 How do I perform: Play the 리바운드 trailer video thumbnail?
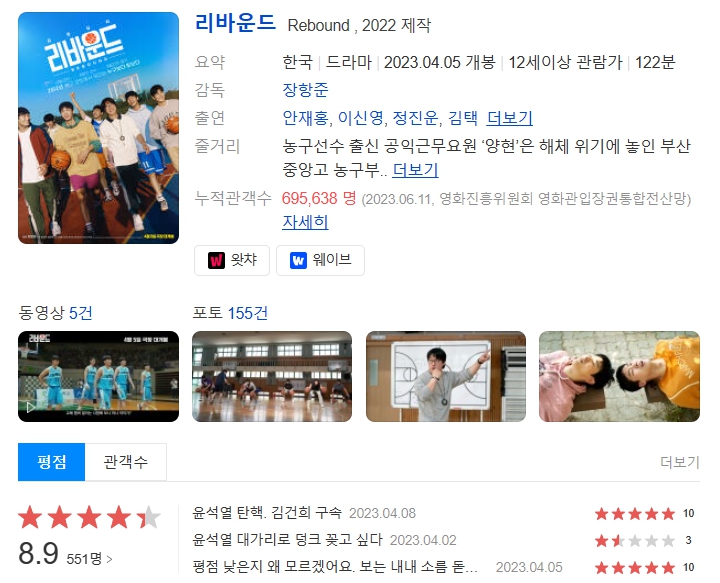coord(98,376)
